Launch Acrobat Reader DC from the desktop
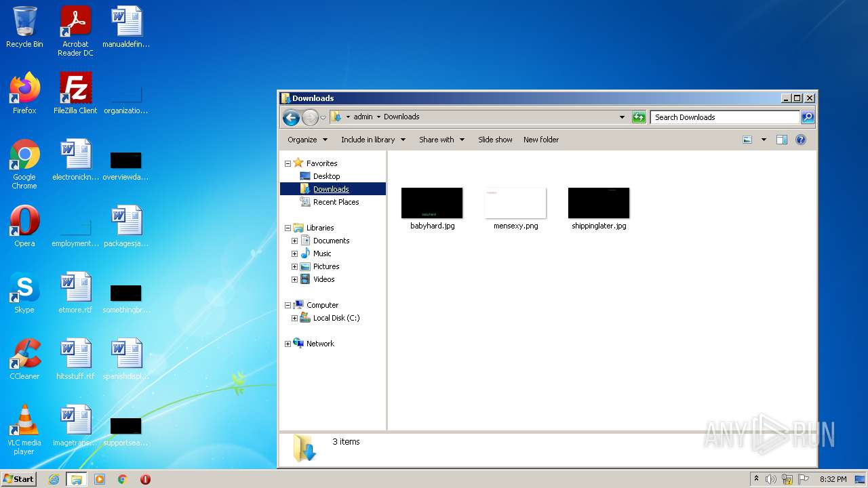The image size is (868, 488). pyautogui.click(x=75, y=30)
